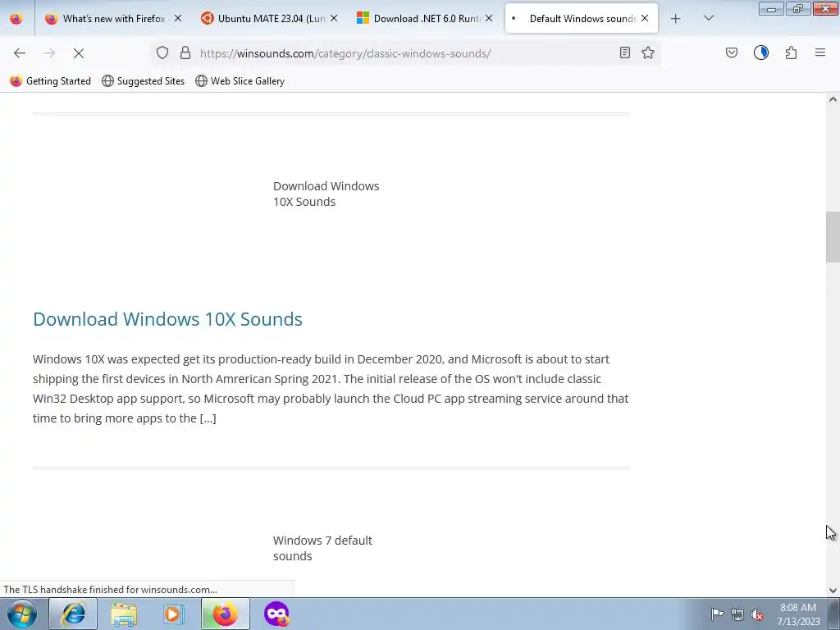Open Firefox View pinned tab
840x630 pixels.
pyautogui.click(x=16, y=19)
